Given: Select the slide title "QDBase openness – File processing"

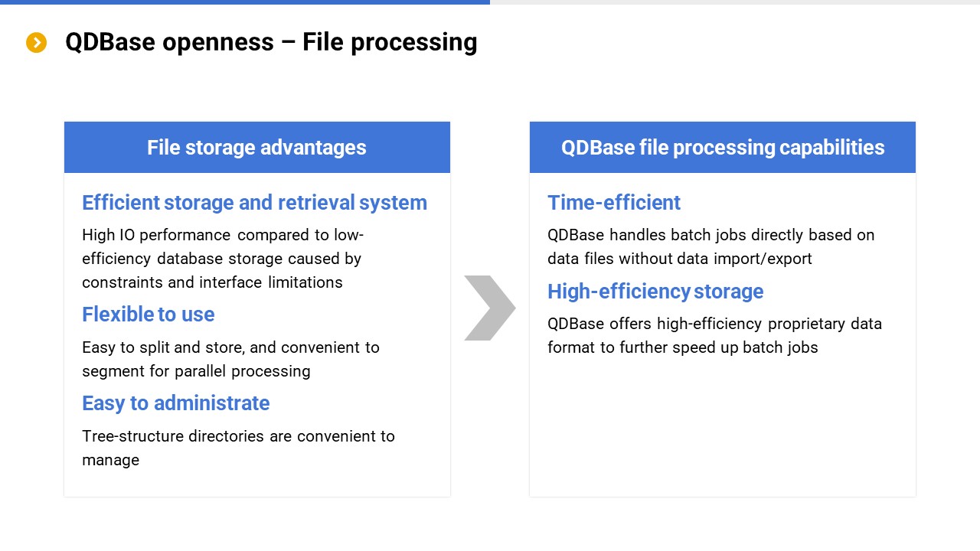Looking at the screenshot, I should click(271, 42).
